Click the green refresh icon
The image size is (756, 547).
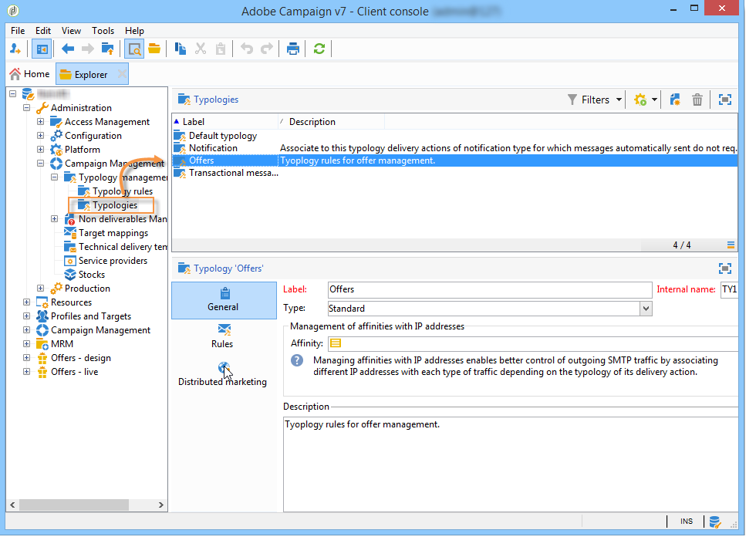pyautogui.click(x=319, y=49)
